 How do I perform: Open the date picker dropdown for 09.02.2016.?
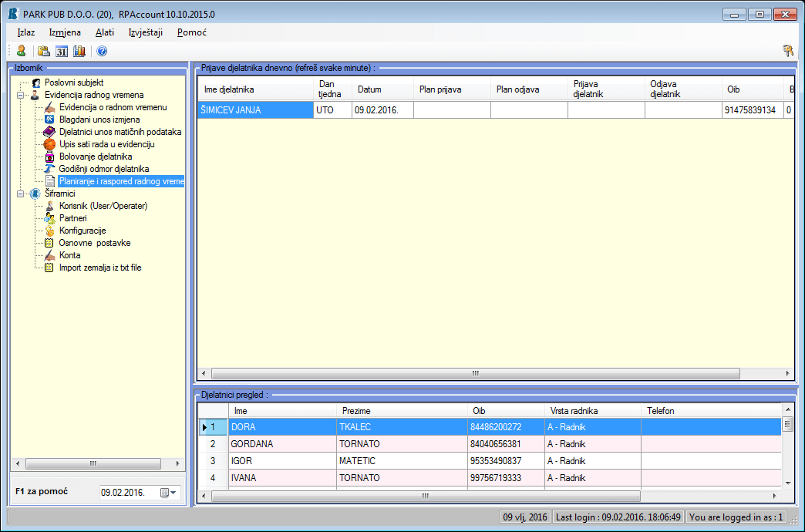[169, 493]
